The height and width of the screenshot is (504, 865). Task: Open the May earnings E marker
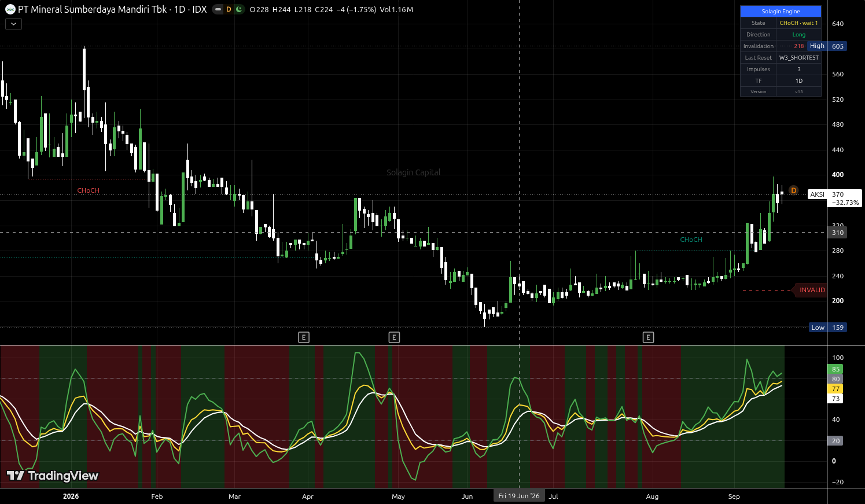pos(394,337)
